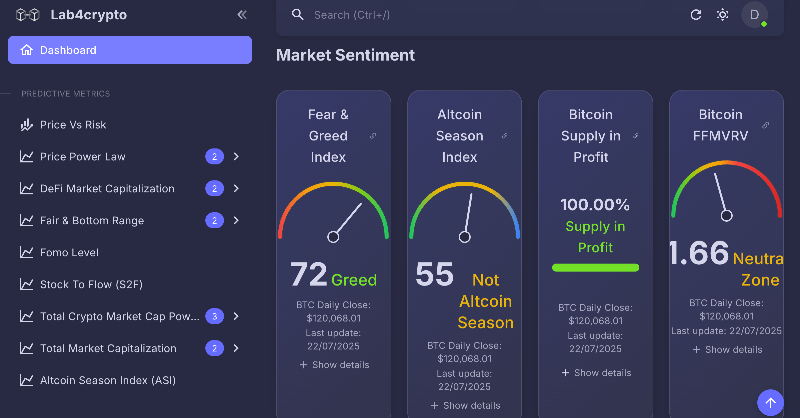The height and width of the screenshot is (418, 800).
Task: Click the badge 2 on Fair & Bottom Range
Action: coord(214,220)
